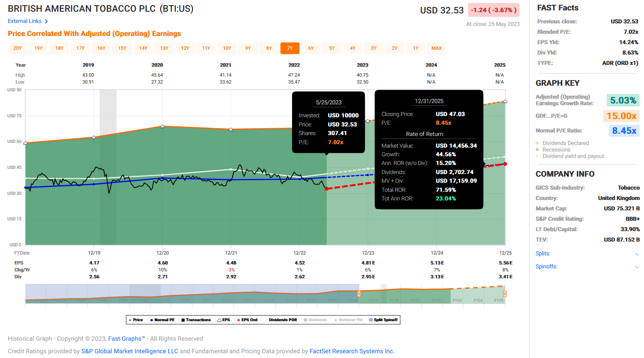Toggle Dividends POR in legend

click(x=281, y=320)
